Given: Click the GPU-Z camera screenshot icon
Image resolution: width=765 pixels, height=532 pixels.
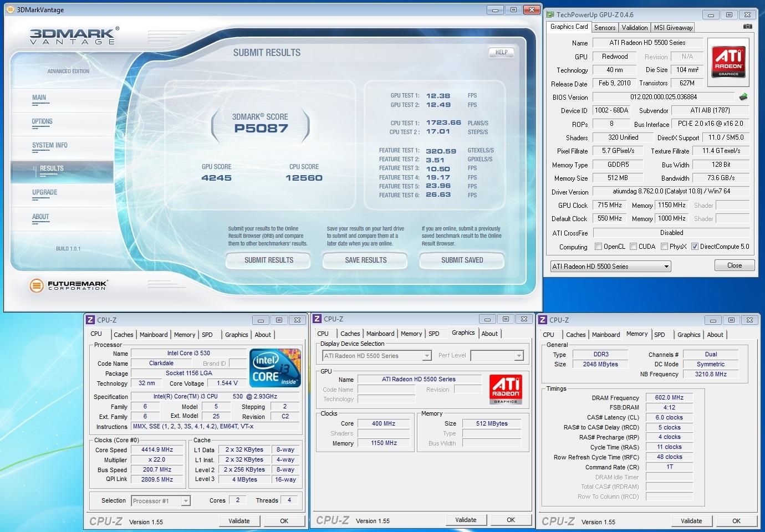Looking at the screenshot, I should point(747,27).
